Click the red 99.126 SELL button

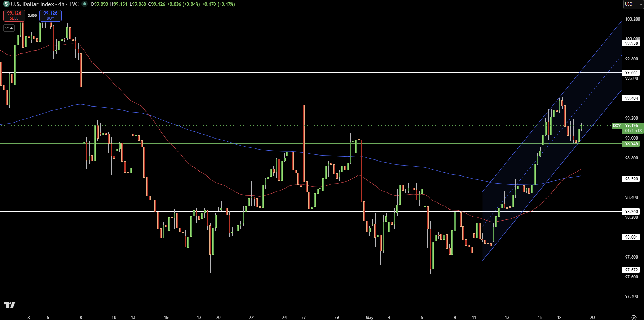coord(14,15)
